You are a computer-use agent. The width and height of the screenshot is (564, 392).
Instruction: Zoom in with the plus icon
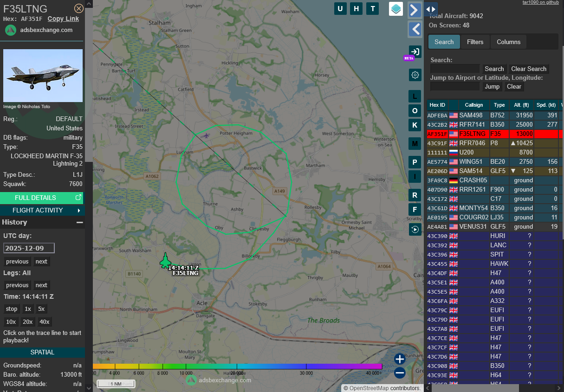coord(400,359)
